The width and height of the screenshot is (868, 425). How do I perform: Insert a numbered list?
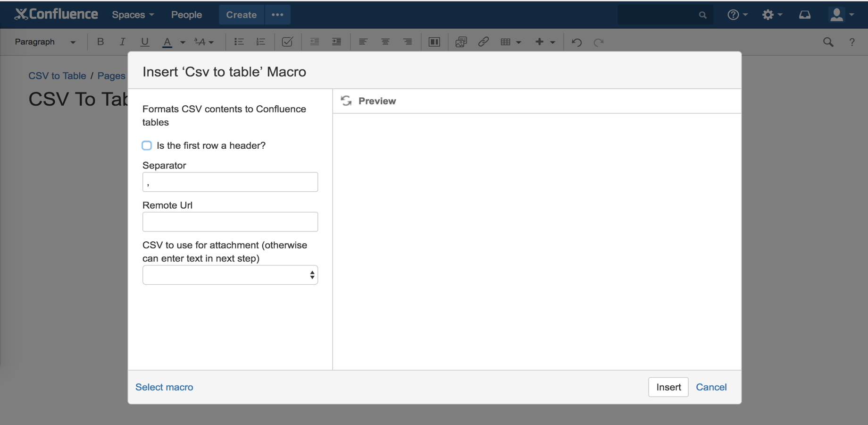(260, 42)
